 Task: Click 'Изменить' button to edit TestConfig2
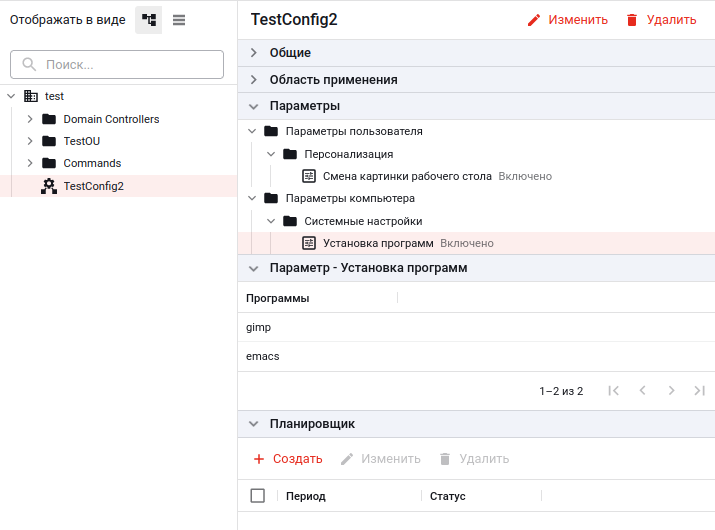click(x=567, y=20)
